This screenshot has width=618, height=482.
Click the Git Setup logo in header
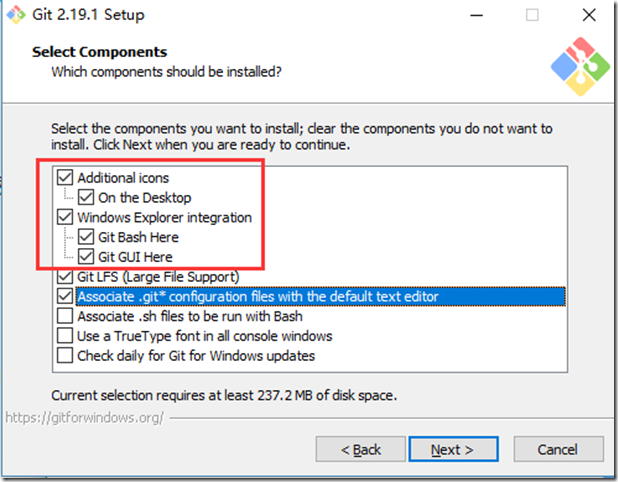coord(578,66)
